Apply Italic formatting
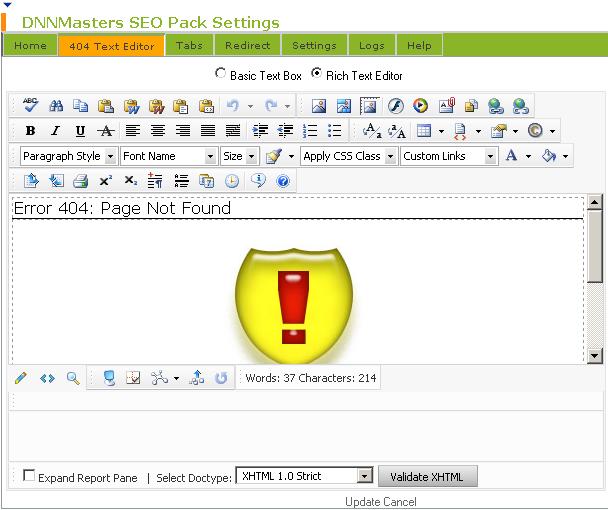This screenshot has width=608, height=510. (55, 131)
